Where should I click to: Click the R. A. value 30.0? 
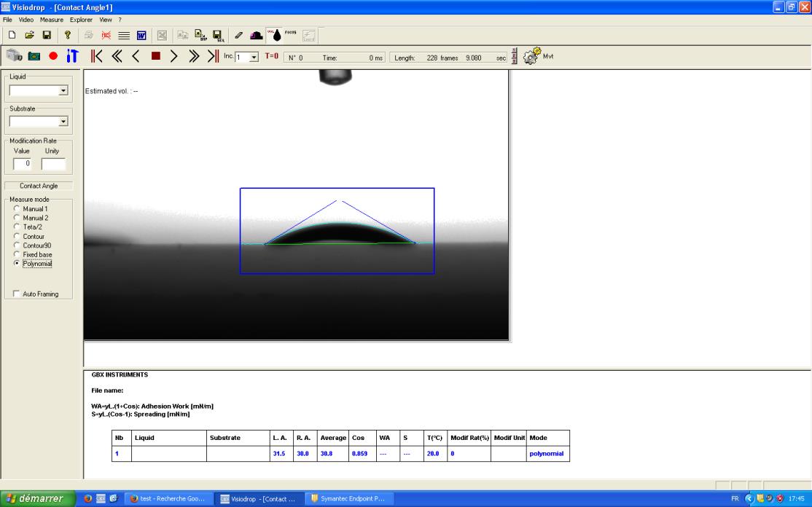pyautogui.click(x=303, y=454)
